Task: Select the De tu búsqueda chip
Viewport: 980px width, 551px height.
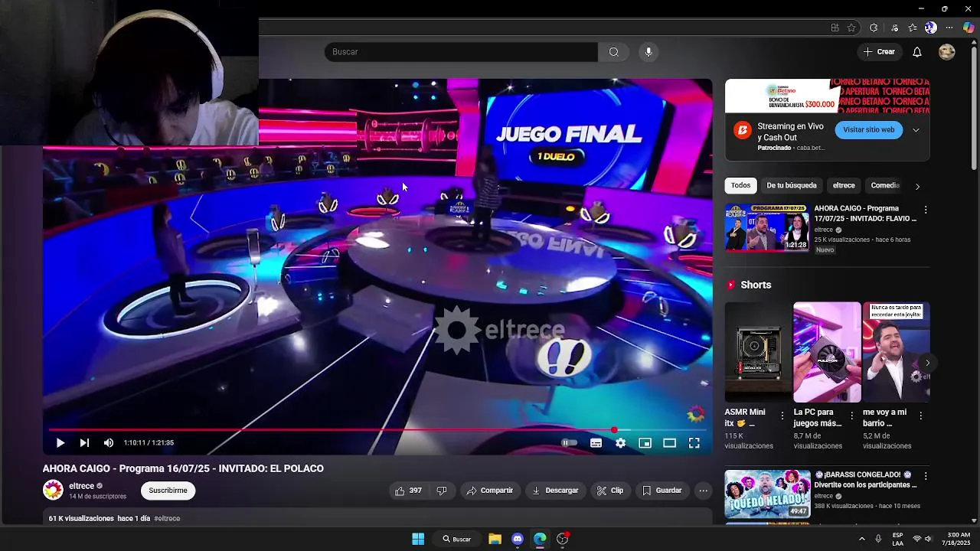Action: 792,185
